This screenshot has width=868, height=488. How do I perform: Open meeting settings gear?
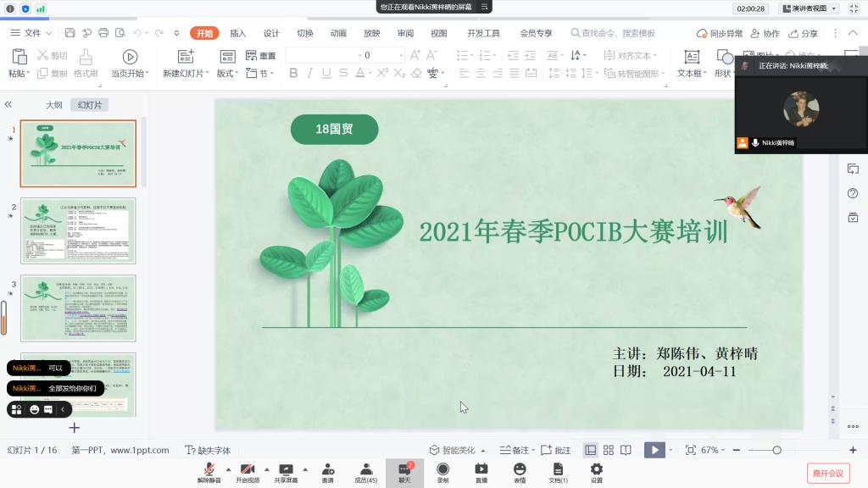(x=597, y=470)
